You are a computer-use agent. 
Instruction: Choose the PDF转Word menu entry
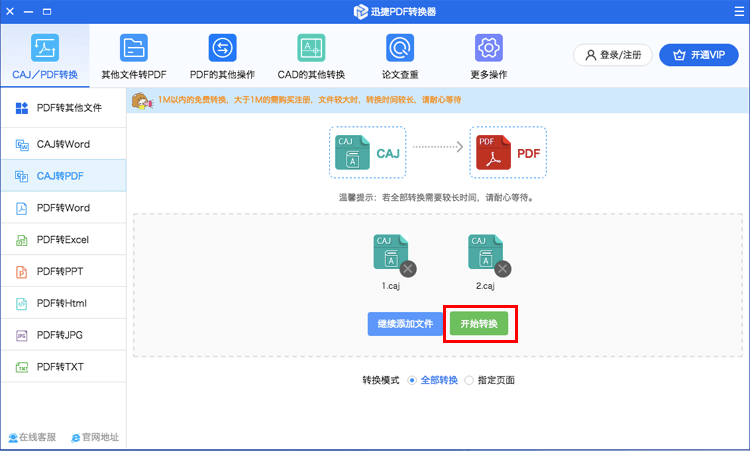[x=64, y=208]
